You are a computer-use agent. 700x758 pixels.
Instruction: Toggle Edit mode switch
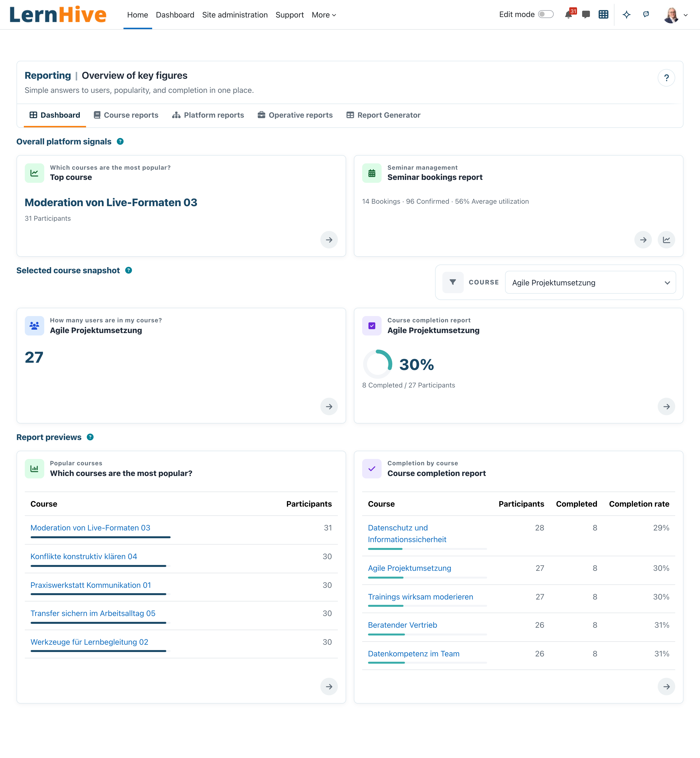pyautogui.click(x=546, y=14)
